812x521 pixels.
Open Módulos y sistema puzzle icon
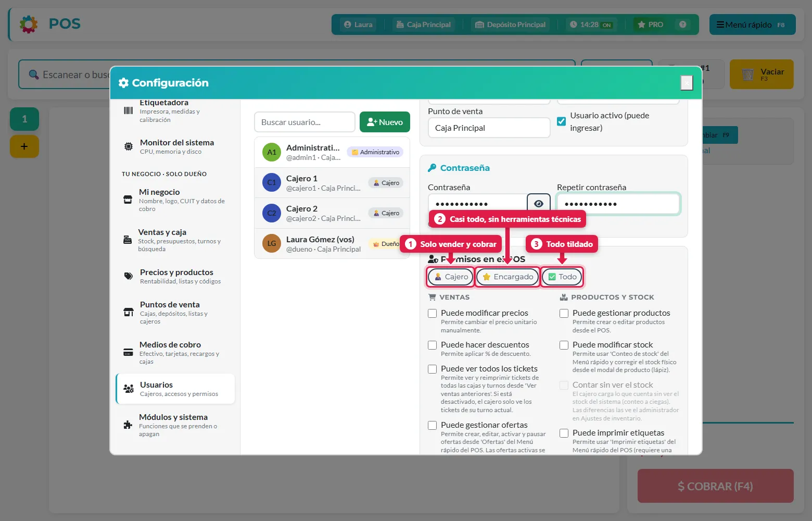(x=128, y=425)
